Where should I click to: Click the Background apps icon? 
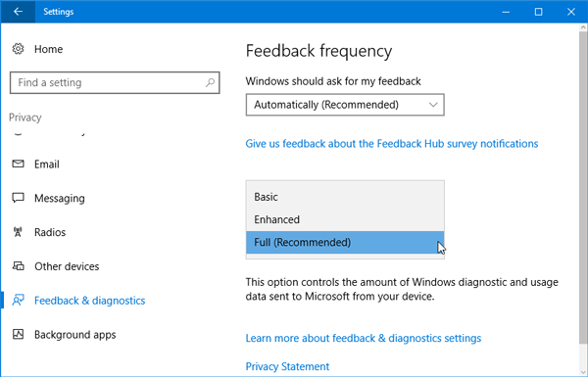[18, 334]
